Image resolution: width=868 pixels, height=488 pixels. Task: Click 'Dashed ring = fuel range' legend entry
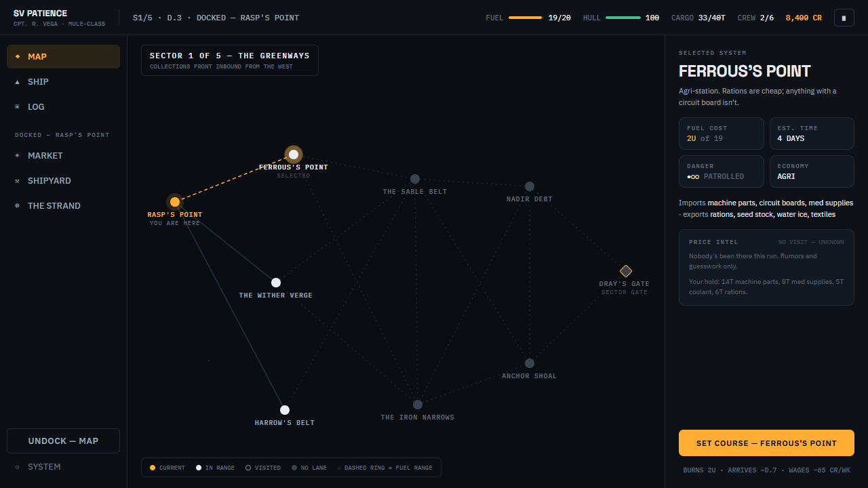click(384, 468)
